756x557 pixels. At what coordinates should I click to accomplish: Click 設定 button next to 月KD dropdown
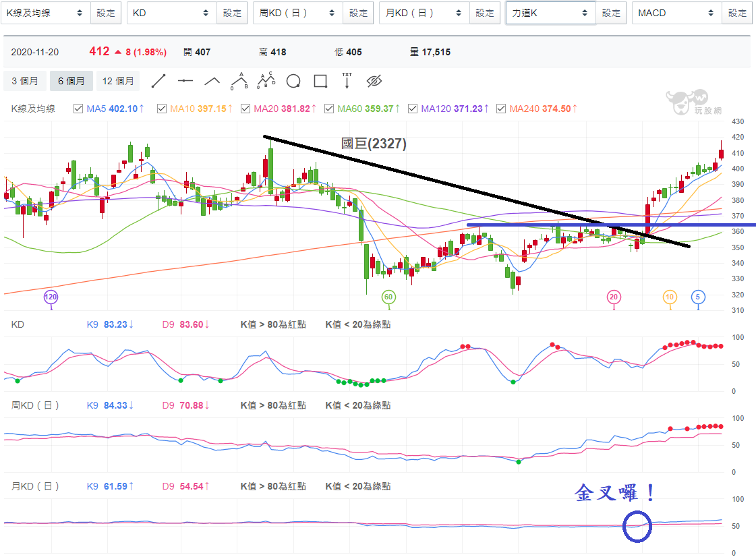484,13
